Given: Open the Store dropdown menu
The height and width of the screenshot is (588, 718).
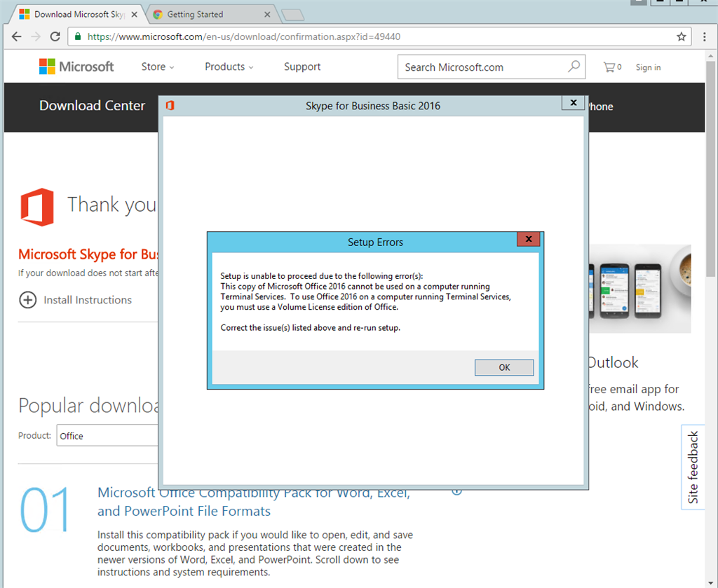Looking at the screenshot, I should point(158,67).
